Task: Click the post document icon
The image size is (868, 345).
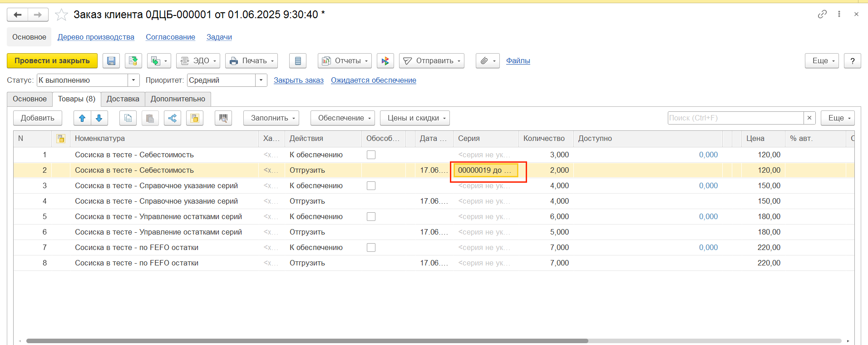Action: tap(133, 61)
